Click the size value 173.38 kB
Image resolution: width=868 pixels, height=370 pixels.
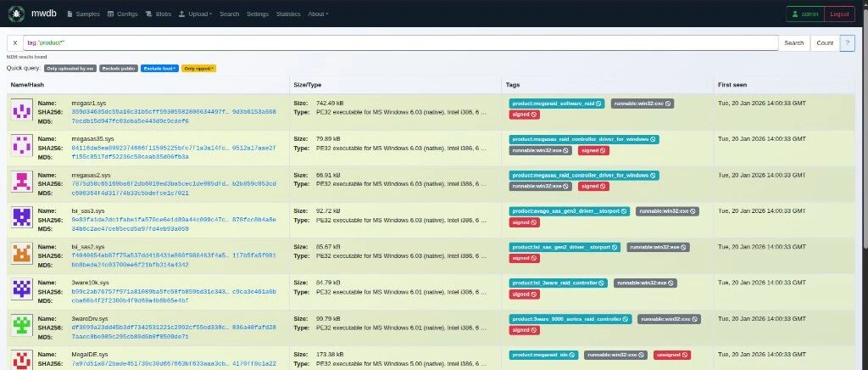330,355
